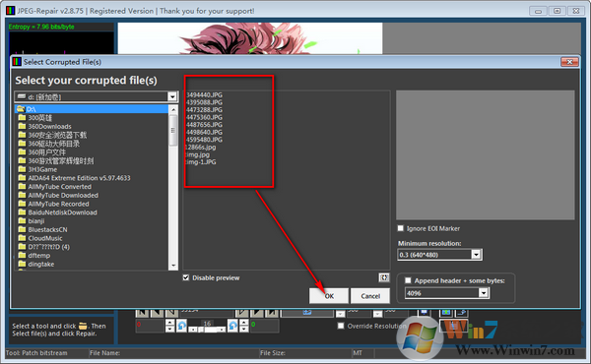
Task: Increase the red 0 value with up stepper
Action: [170, 323]
